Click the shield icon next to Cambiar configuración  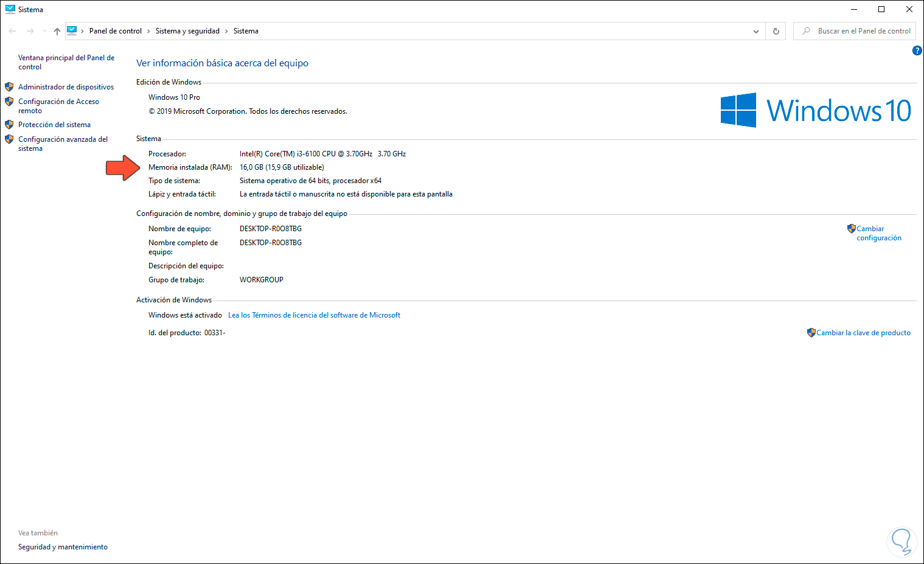[x=852, y=229]
